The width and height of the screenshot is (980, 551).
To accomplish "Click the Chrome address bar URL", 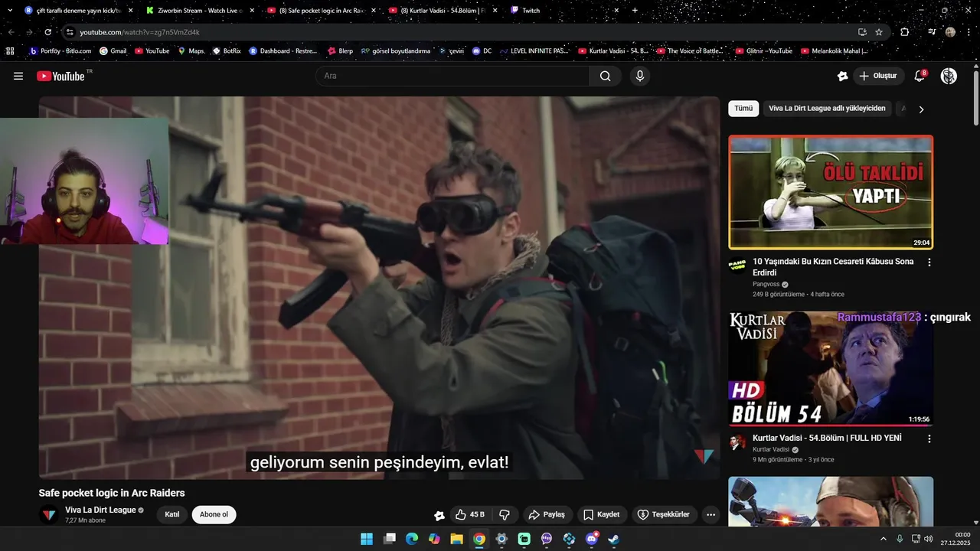I will tap(140, 32).
